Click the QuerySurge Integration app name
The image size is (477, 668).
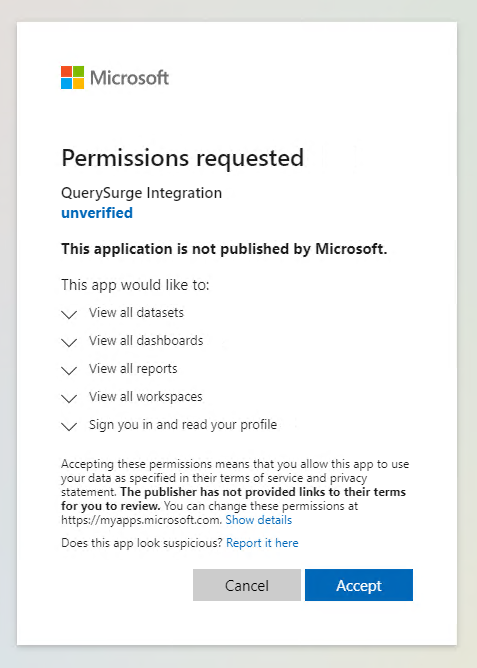coord(141,193)
